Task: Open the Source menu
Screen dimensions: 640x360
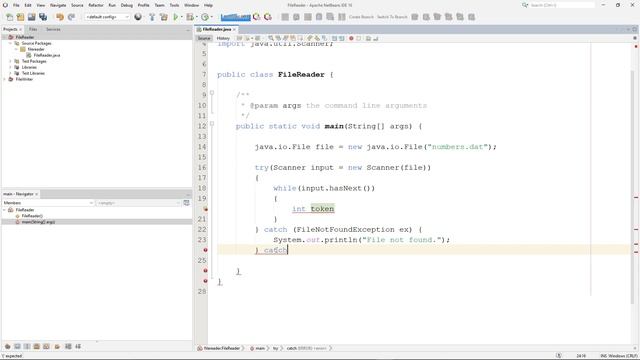Action: coord(77,5)
